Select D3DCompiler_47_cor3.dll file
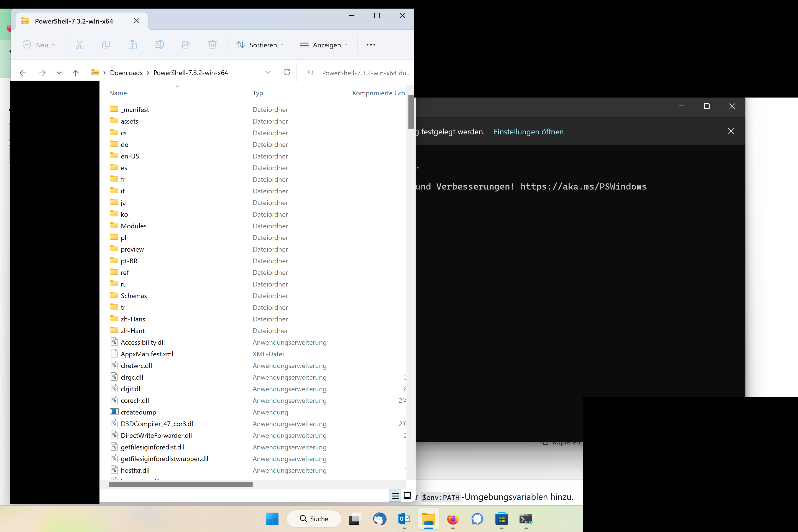The width and height of the screenshot is (798, 532). [157, 424]
